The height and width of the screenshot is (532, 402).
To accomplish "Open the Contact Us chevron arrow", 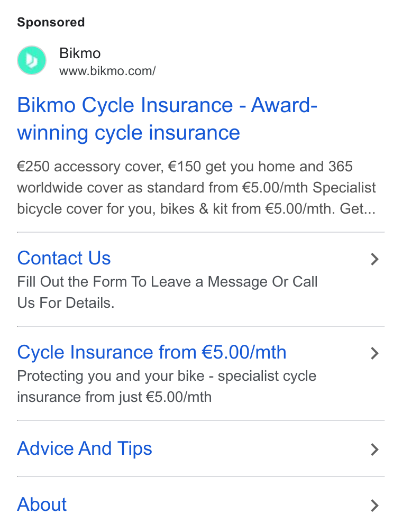I will click(x=374, y=259).
